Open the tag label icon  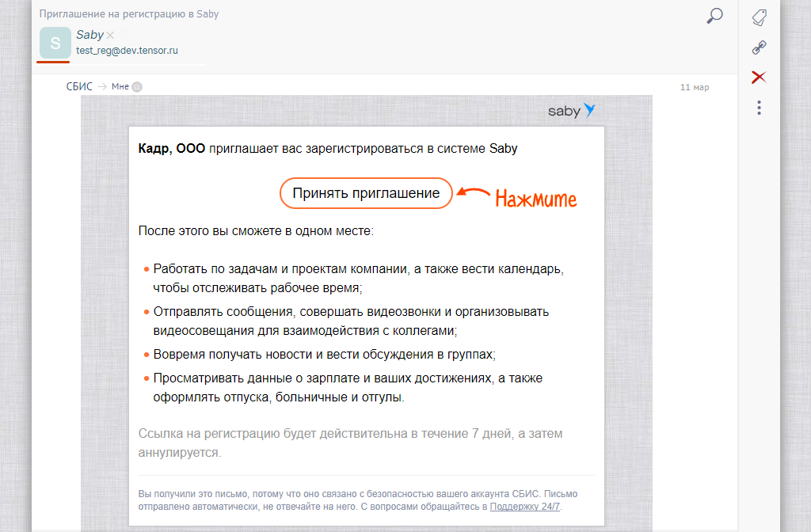759,17
